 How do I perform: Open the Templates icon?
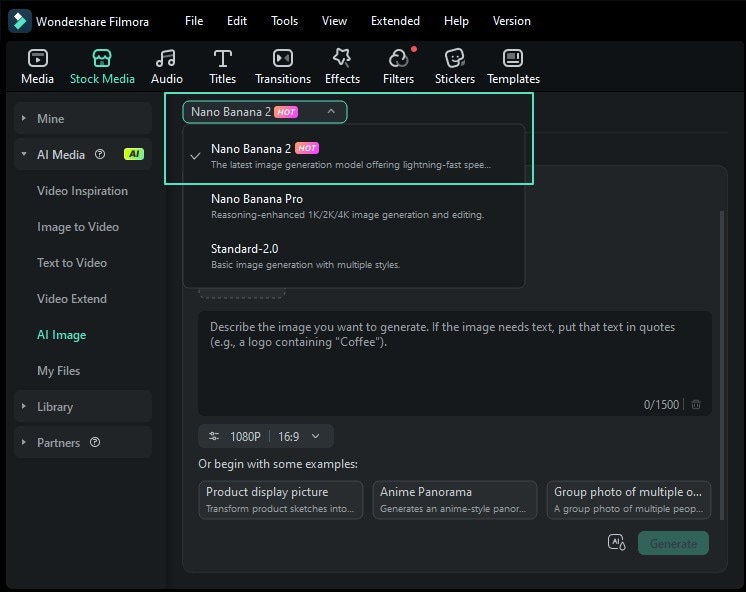click(x=513, y=58)
